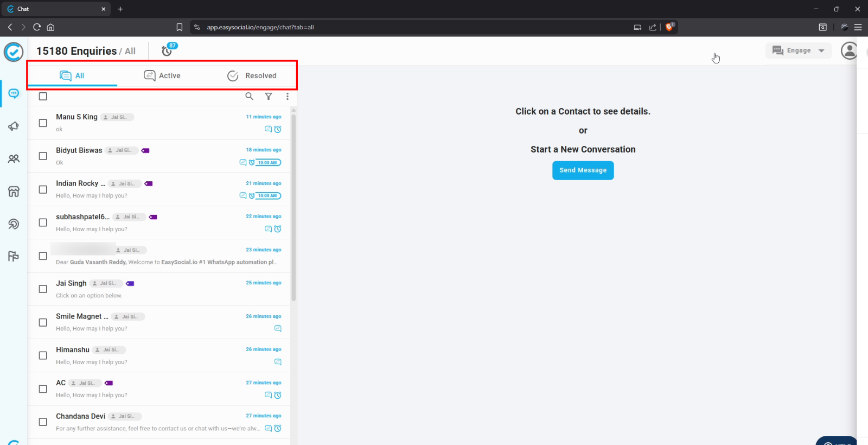Image resolution: width=868 pixels, height=445 pixels.
Task: Open the filter funnel for enquiries
Action: [268, 96]
